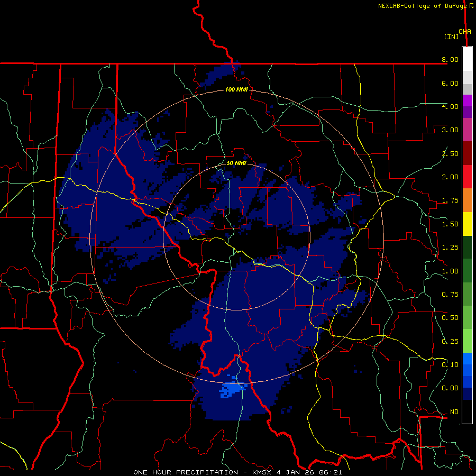
Task: Click the 2.00 legend value
Action: pyautogui.click(x=450, y=177)
